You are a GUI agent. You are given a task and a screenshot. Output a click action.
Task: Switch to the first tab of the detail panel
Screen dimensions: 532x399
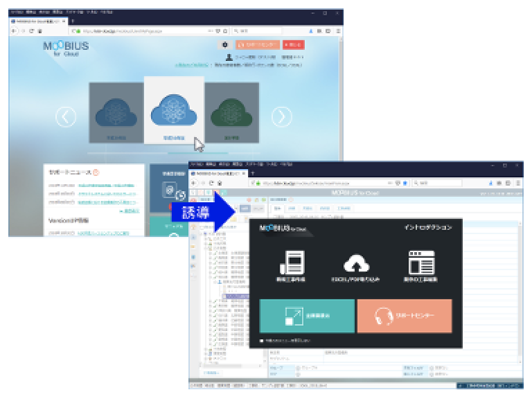[278, 208]
